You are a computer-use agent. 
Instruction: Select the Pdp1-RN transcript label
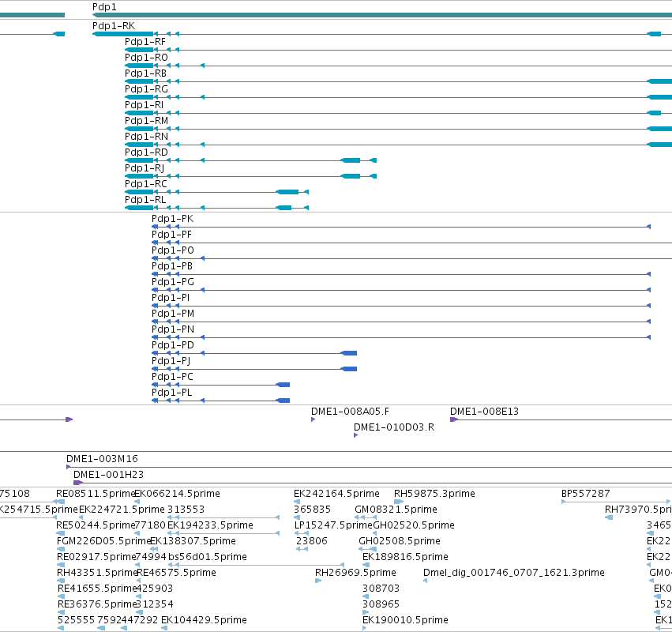coord(146,137)
